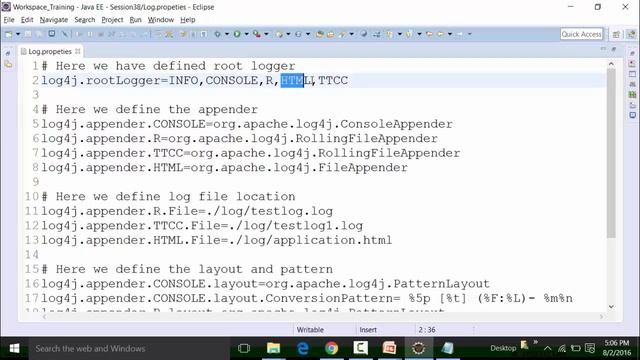Maximize the editor area icon

coord(613,49)
